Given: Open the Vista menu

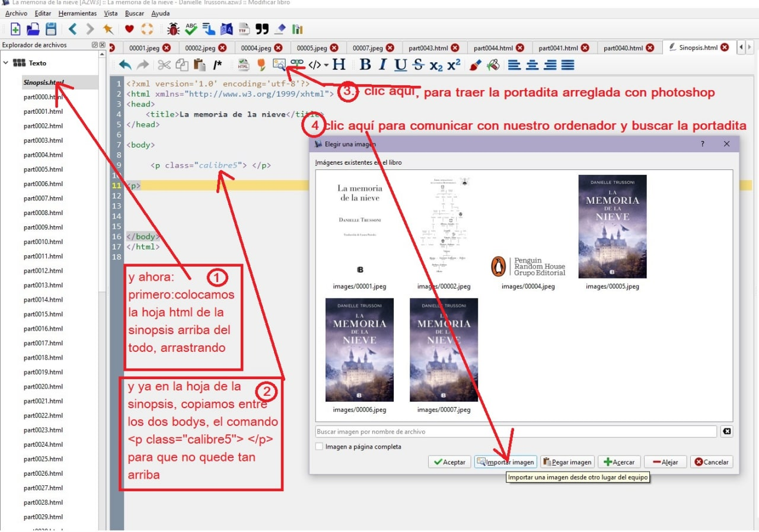Looking at the screenshot, I should click(x=110, y=13).
